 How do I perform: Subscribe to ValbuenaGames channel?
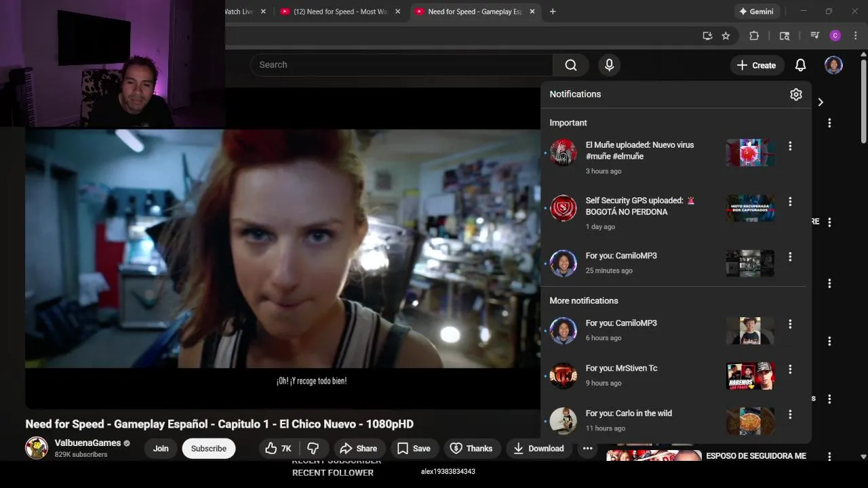pos(209,448)
